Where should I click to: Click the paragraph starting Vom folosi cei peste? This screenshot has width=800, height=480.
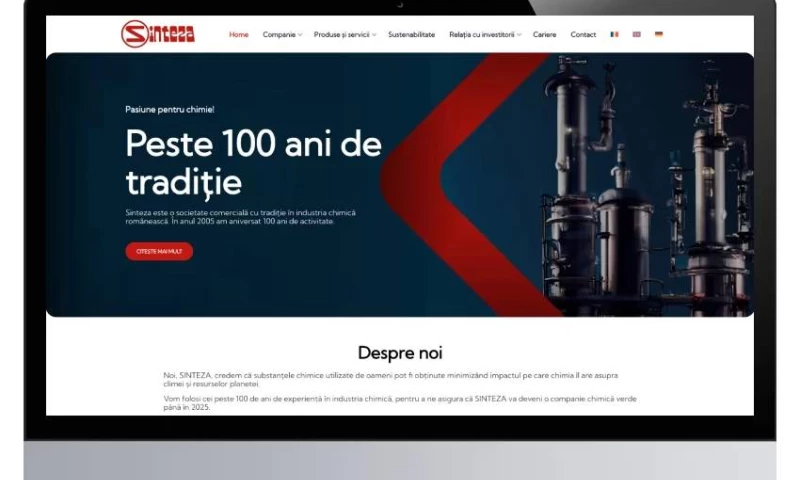pos(400,402)
